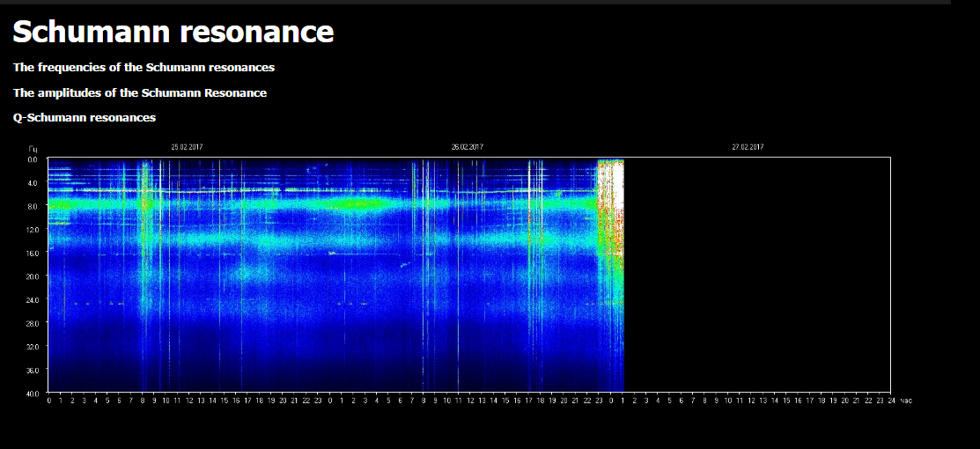Click the 40.0 frequency axis label
This screenshot has width=980, height=449.
[x=32, y=394]
